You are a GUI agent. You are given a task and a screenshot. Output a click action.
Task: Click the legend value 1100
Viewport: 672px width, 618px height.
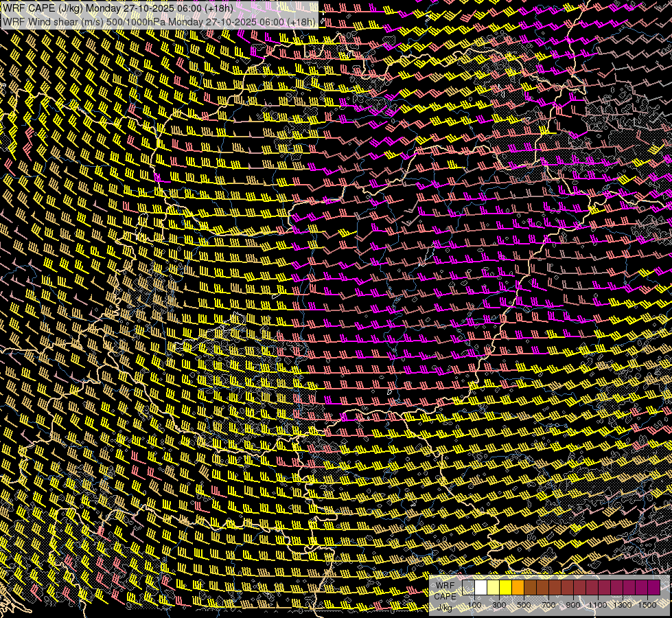[x=597, y=605]
